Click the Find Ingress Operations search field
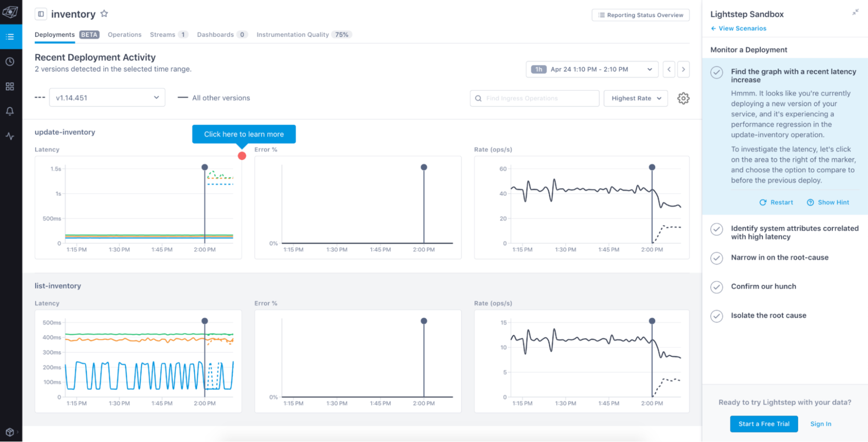This screenshot has width=868, height=442. coord(534,98)
